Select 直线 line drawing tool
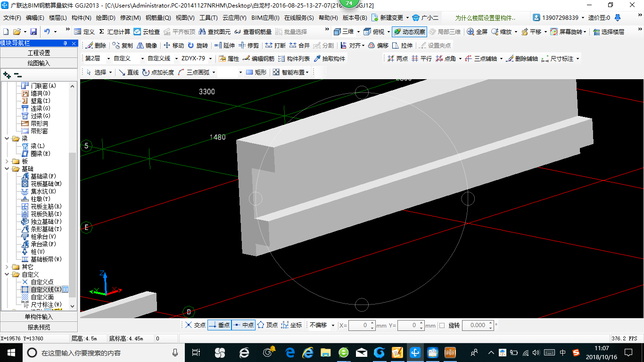This screenshot has height=362, width=644. pyautogui.click(x=129, y=72)
